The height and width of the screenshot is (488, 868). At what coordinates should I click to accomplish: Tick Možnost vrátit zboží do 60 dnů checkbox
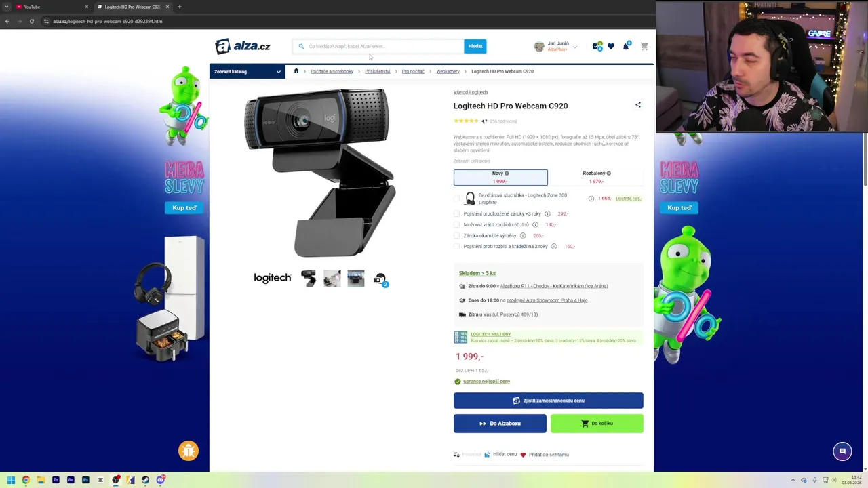point(456,225)
